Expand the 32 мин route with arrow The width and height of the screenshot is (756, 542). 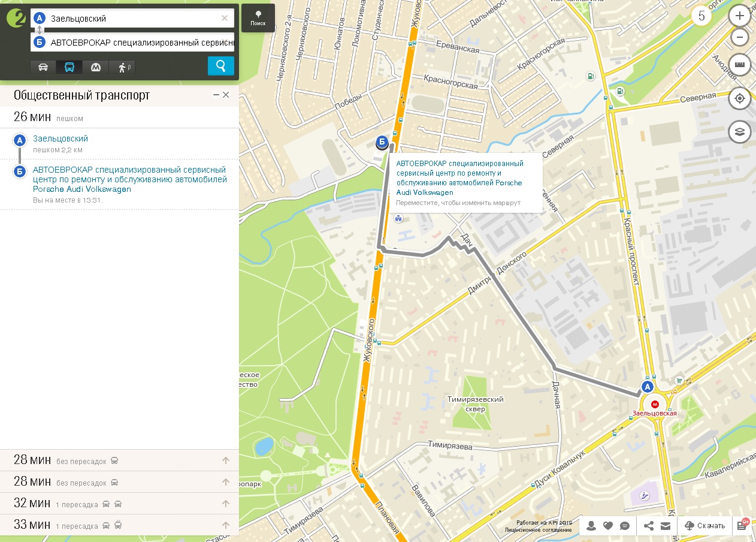pos(226,504)
